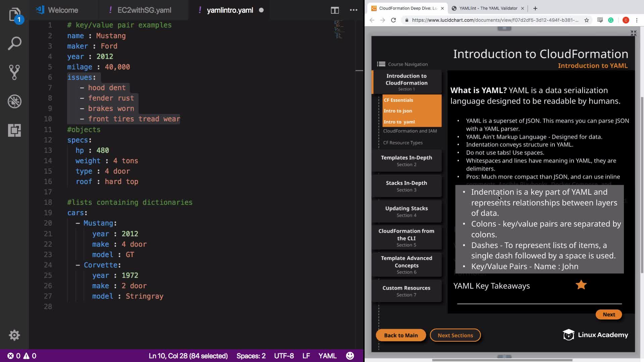Open the YAML language mode selector
The image size is (644, 362).
[327, 356]
